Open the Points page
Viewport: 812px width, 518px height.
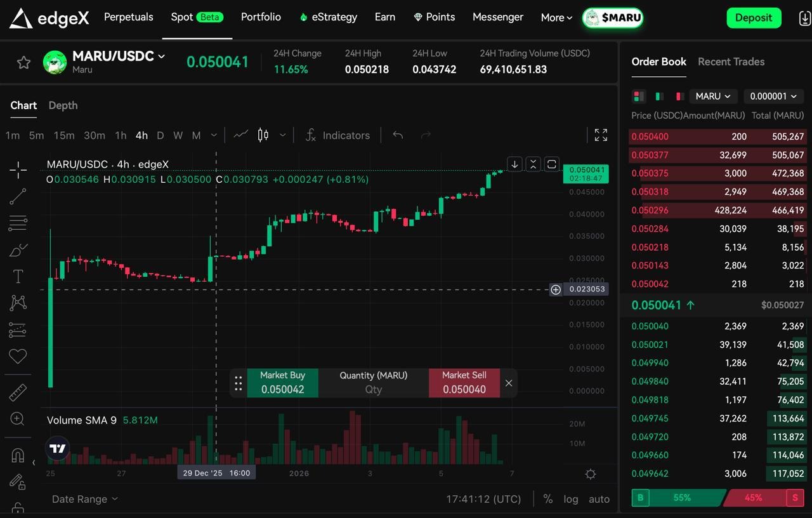pos(434,17)
